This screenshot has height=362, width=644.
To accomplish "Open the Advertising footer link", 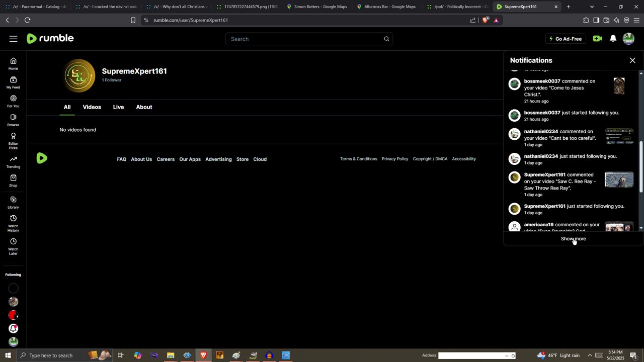I will [x=218, y=159].
